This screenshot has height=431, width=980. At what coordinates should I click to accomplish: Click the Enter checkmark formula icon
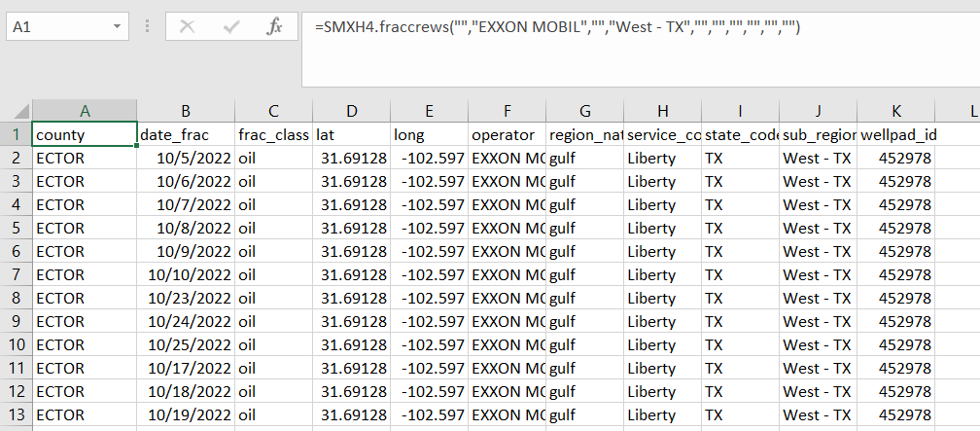231,27
